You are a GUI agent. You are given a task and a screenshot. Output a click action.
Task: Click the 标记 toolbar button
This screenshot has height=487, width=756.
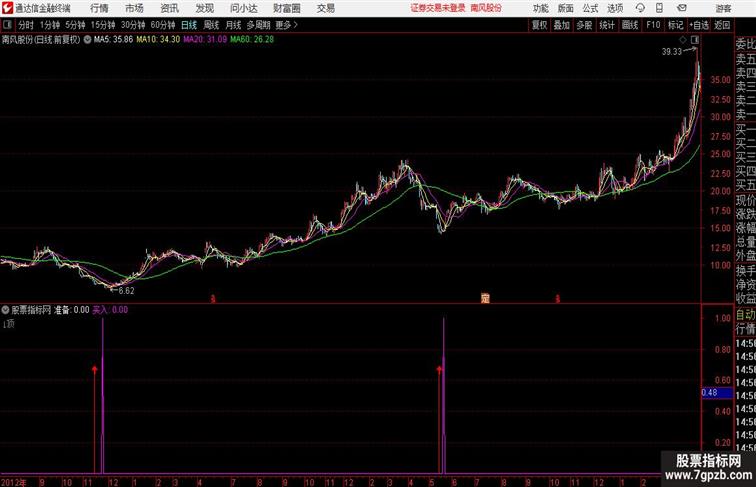pyautogui.click(x=675, y=25)
